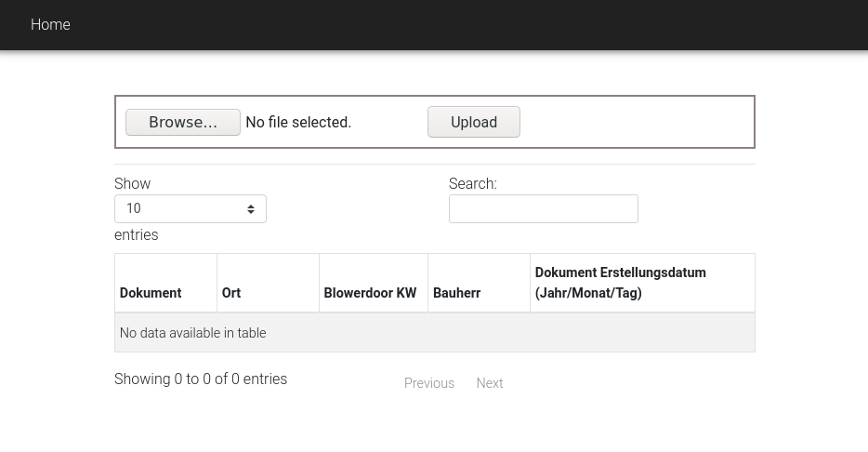This screenshot has width=868, height=452.
Task: Focus the Search input field
Action: [x=543, y=209]
